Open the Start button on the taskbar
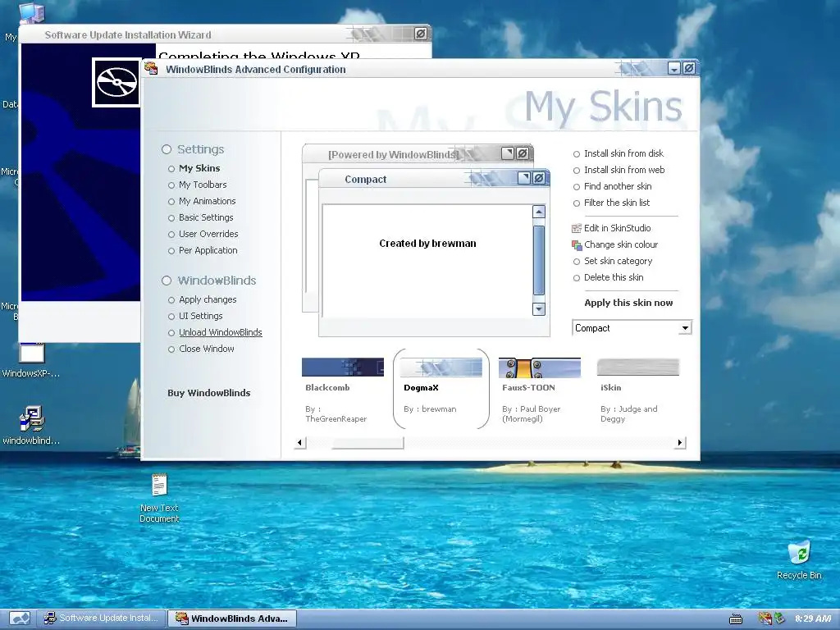This screenshot has height=630, width=840. click(20, 619)
